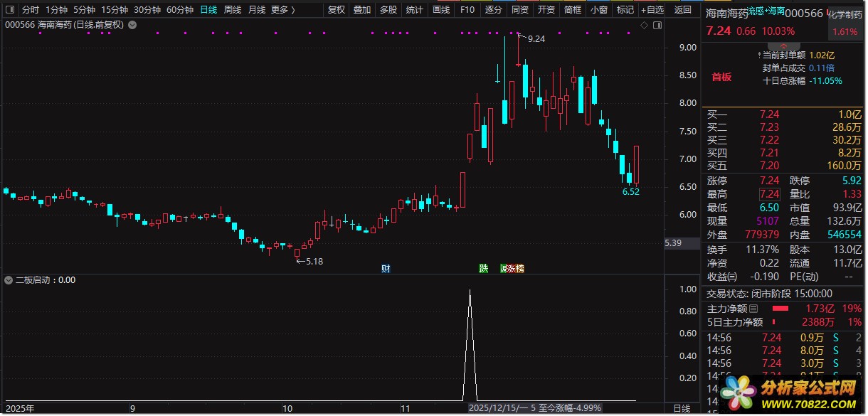
Task: Click the white indicator spike peak
Action: 470,290
